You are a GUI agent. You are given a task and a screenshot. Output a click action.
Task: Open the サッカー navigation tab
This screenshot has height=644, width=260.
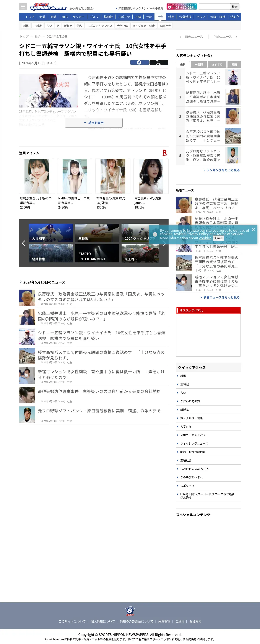78,17
